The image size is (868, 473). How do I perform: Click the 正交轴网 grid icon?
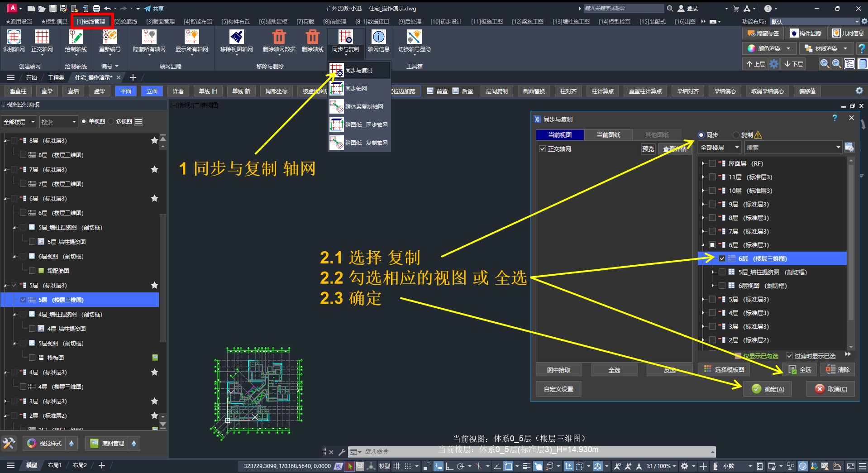point(42,37)
